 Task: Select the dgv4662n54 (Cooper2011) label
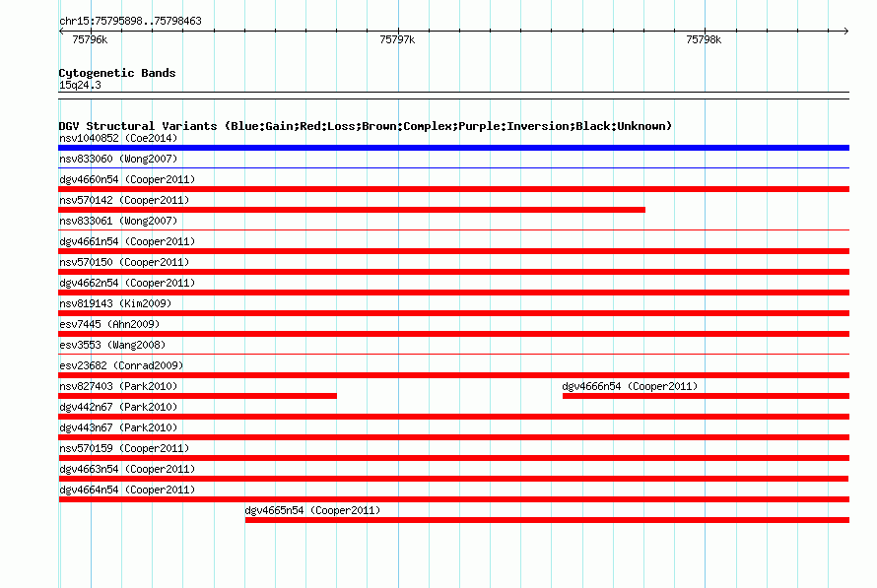click(x=127, y=283)
